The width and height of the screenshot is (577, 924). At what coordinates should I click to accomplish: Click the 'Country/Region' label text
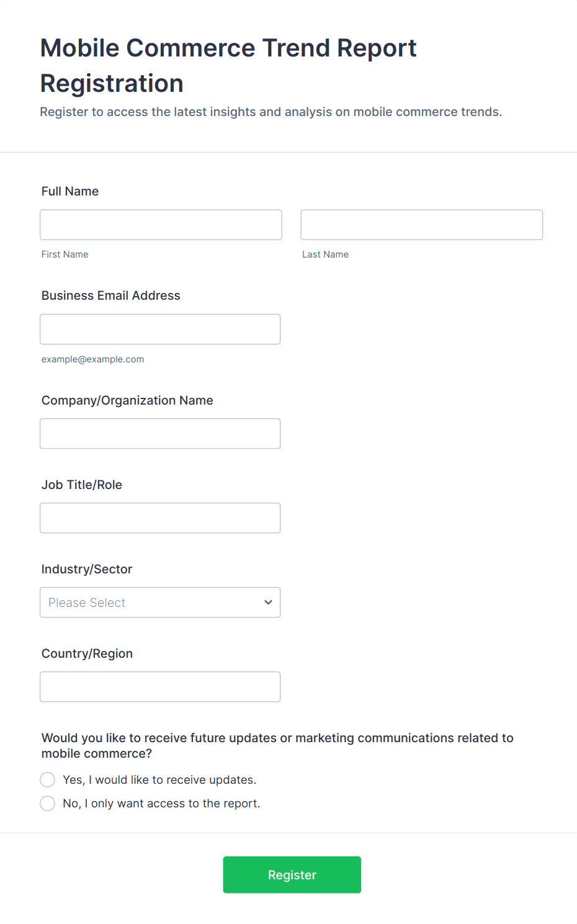pos(87,653)
